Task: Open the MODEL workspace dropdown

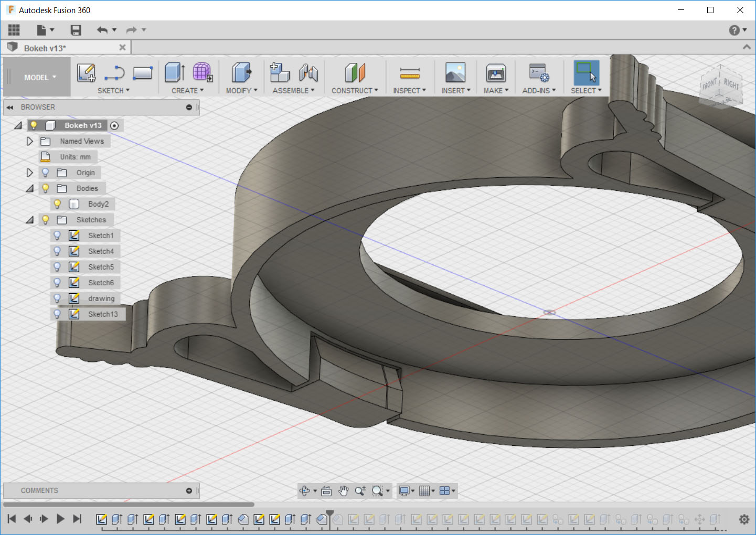Action: click(39, 78)
